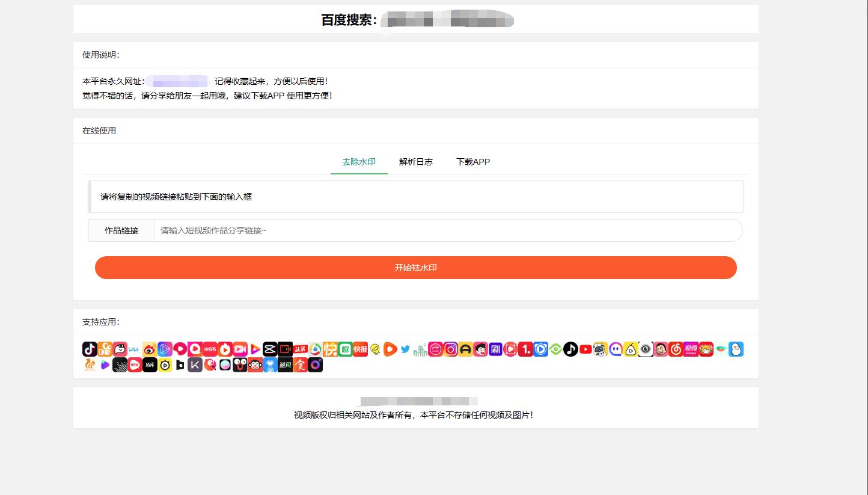The height and width of the screenshot is (495, 868).
Task: Click the blue Twitter bird icon
Action: [x=405, y=349]
